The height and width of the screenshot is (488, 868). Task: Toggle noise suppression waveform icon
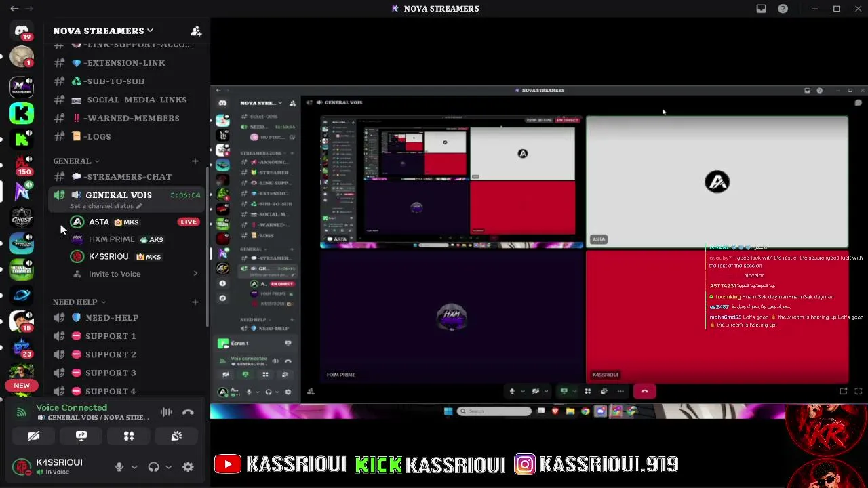tap(166, 412)
